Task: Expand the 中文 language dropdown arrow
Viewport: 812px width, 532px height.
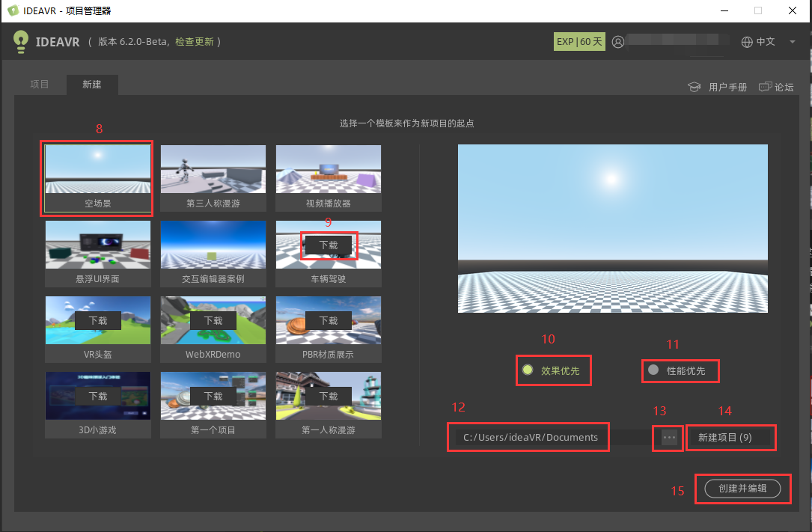Action: click(x=792, y=42)
